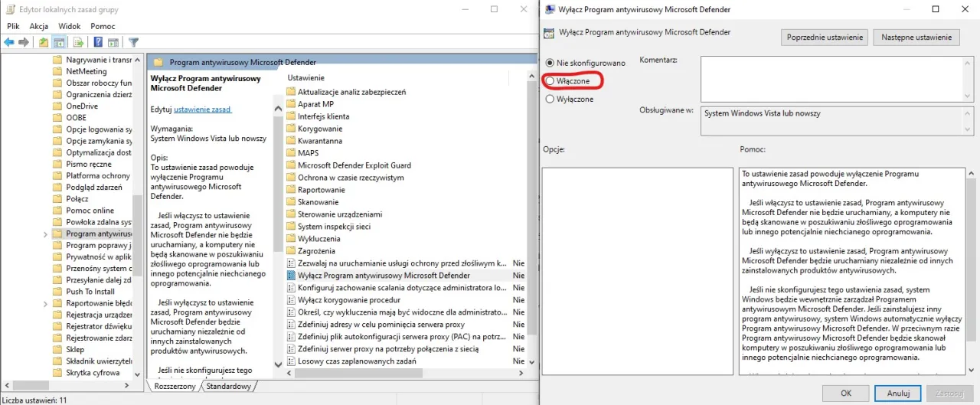Toggle the Show/Hide console tree icon
Screen dimensions: 980x405
click(x=60, y=42)
